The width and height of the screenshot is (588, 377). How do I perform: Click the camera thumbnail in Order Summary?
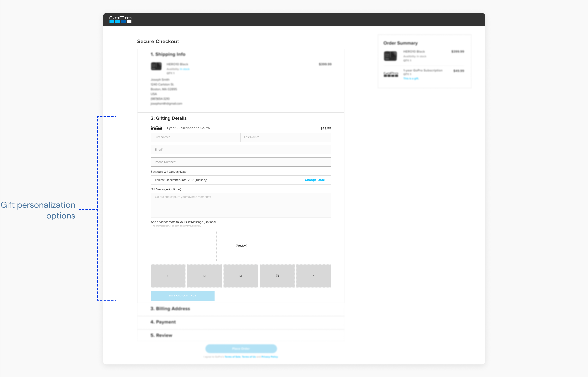(390, 56)
